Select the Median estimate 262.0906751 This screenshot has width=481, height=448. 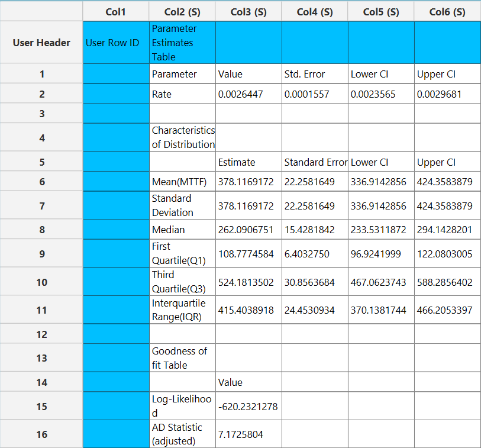[x=248, y=229]
